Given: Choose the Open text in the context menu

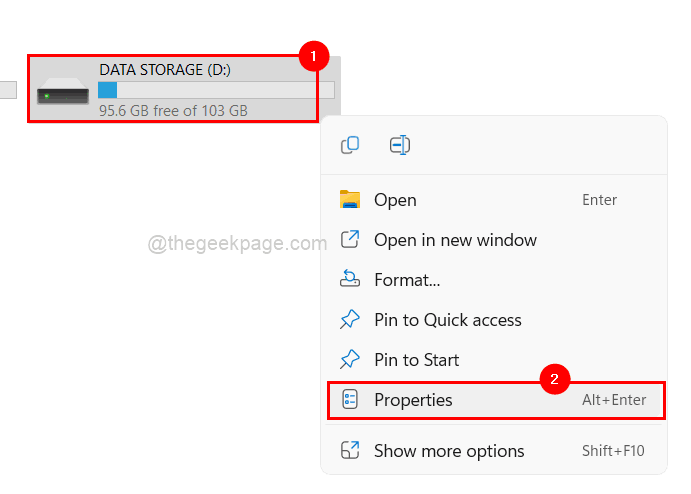Looking at the screenshot, I should pos(395,200).
